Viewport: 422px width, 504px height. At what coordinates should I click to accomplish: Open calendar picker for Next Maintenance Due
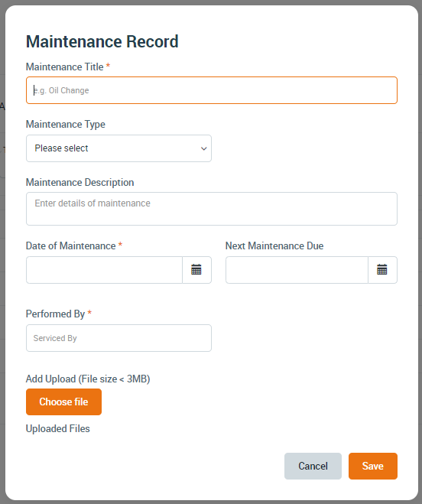pos(382,270)
